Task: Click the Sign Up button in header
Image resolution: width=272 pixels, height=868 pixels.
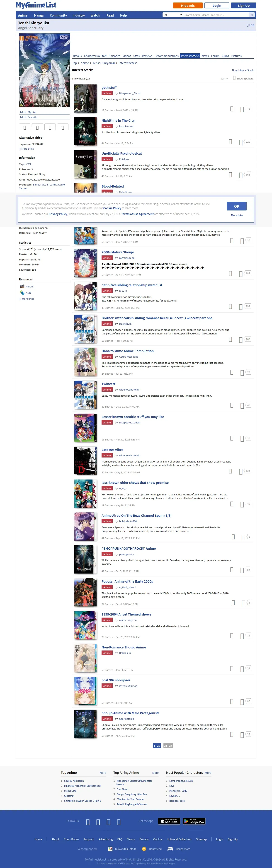Action: tap(243, 5)
